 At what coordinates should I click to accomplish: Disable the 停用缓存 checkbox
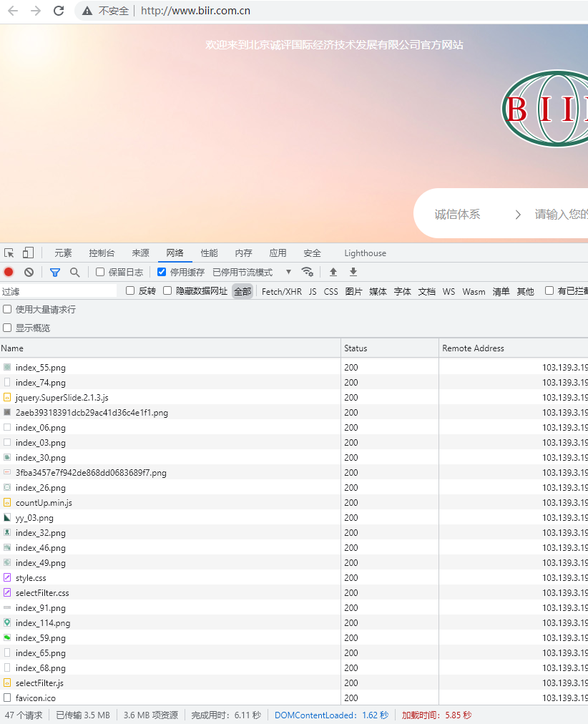[160, 272]
